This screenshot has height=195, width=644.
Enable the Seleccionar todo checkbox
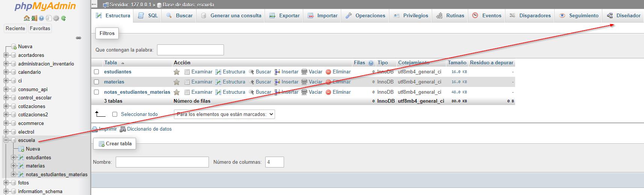115,114
